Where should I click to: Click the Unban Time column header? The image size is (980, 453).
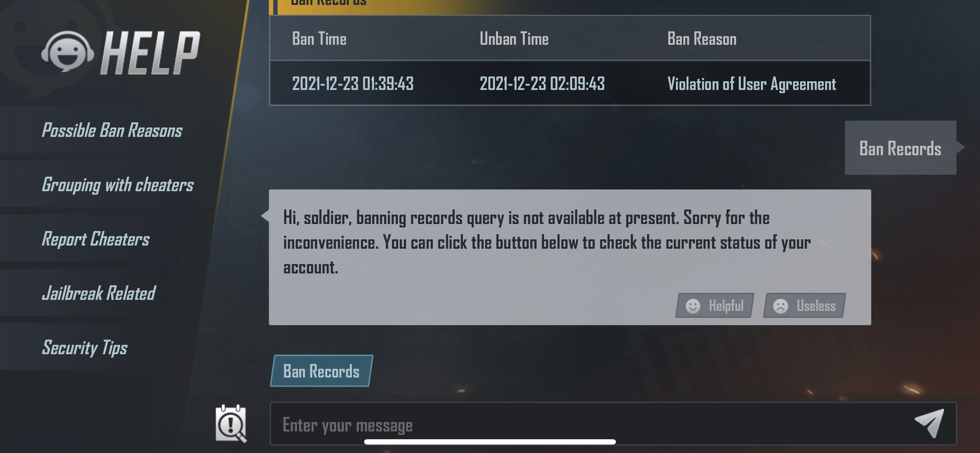pyautogui.click(x=514, y=39)
